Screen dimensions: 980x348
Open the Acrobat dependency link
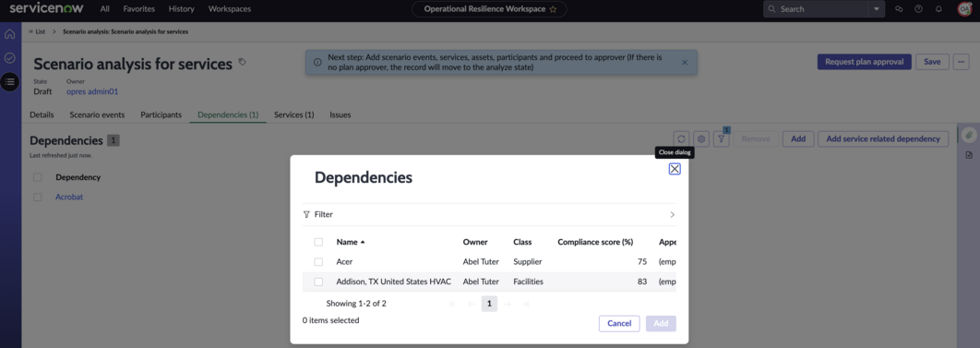69,197
